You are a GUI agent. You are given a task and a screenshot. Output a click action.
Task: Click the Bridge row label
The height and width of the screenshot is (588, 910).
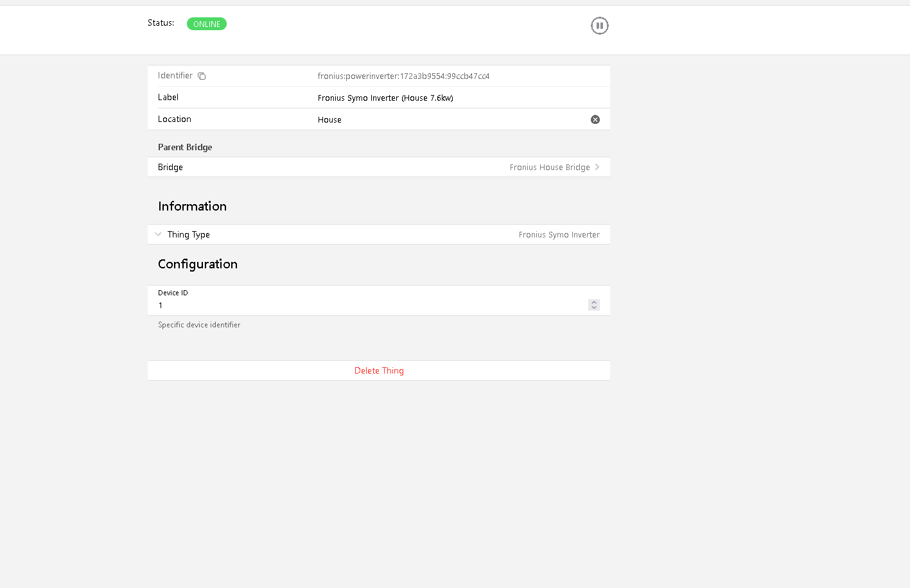[170, 167]
